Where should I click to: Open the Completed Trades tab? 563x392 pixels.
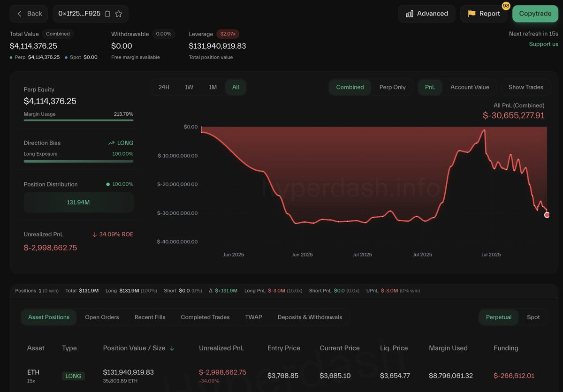(205, 317)
